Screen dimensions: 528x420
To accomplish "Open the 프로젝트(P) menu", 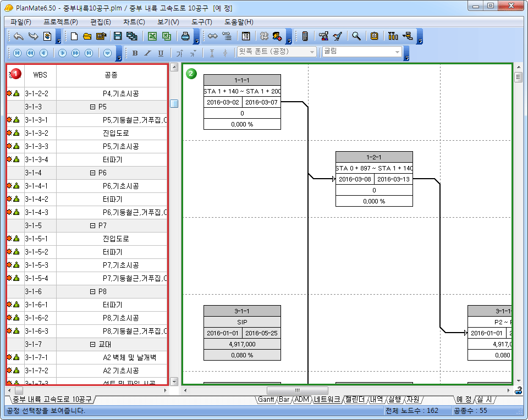I will (61, 22).
